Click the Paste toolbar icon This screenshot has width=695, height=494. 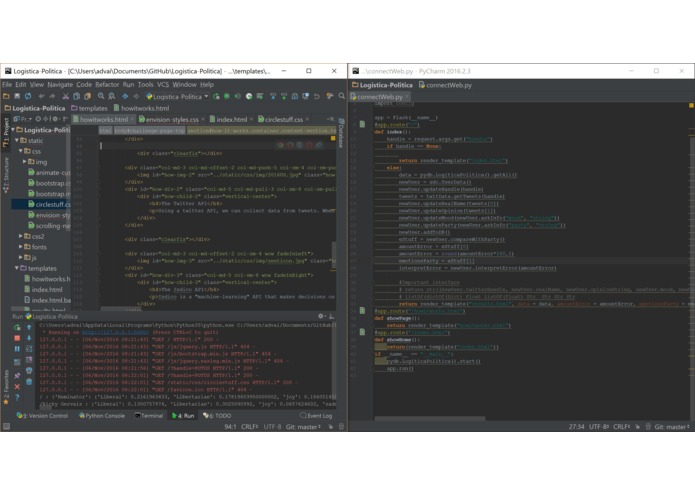click(88, 96)
